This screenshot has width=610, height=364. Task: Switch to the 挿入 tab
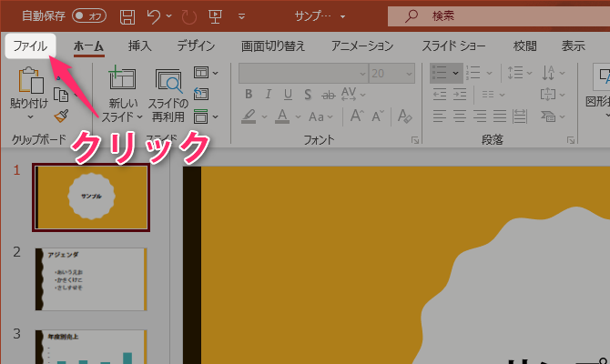click(139, 45)
